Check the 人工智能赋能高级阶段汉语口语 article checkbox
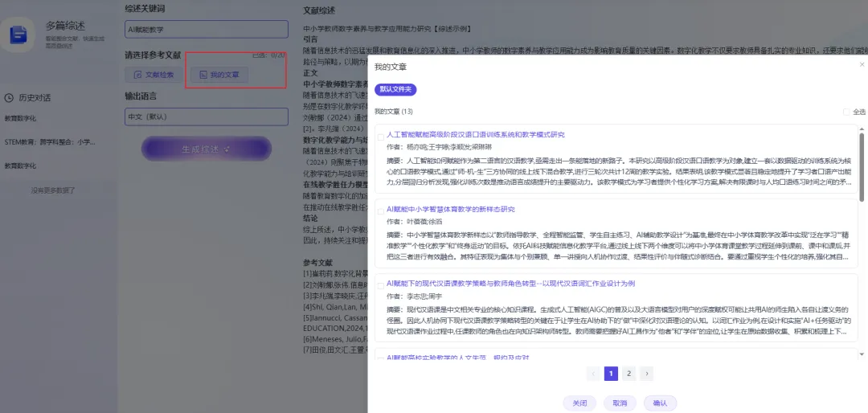The width and height of the screenshot is (868, 413). coord(380,137)
